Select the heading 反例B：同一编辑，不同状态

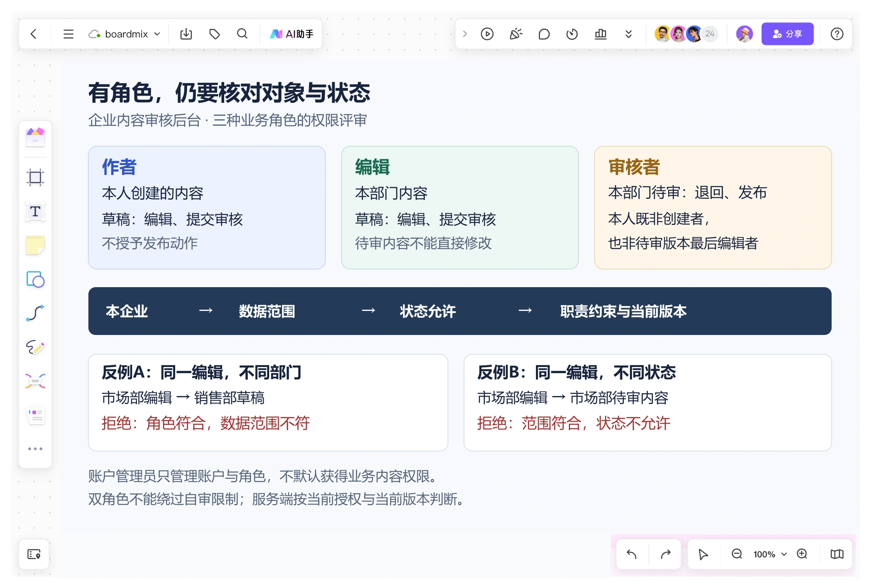tap(577, 372)
